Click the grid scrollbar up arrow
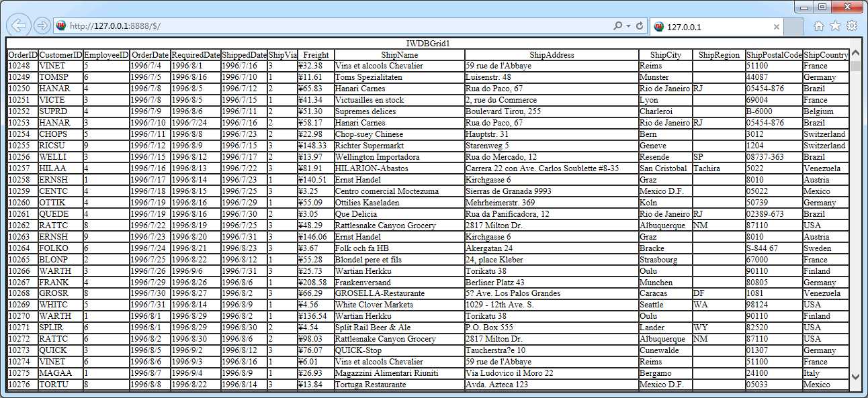Image resolution: width=868 pixels, height=398 pixels. coord(855,54)
